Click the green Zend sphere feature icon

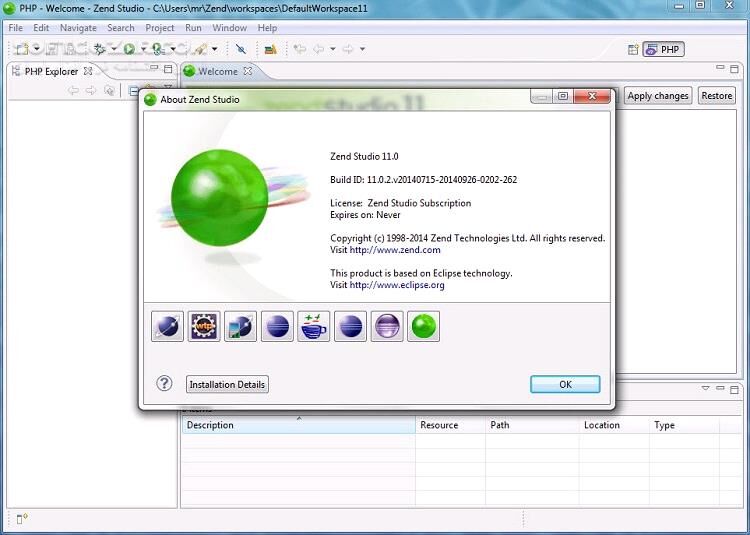tap(424, 327)
